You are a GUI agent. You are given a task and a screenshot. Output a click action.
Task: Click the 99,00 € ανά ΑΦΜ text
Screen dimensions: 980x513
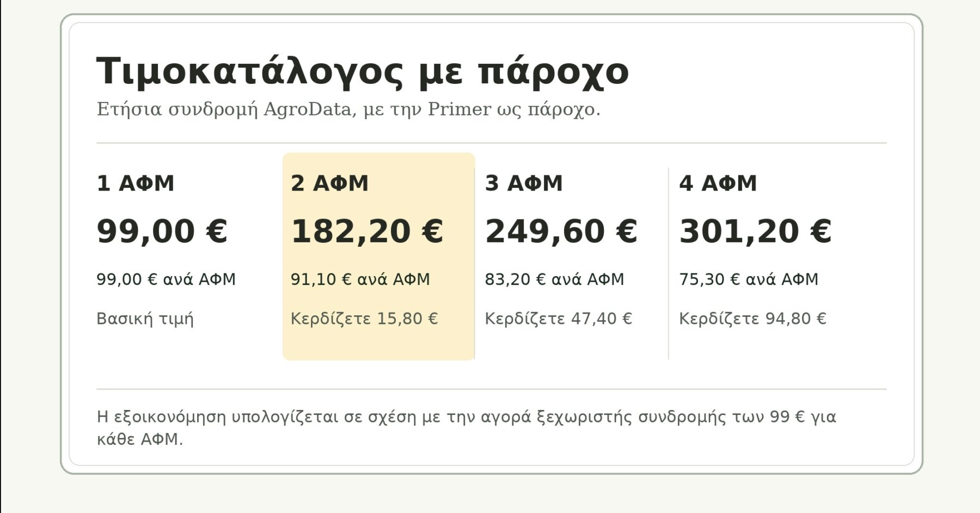pos(166,279)
